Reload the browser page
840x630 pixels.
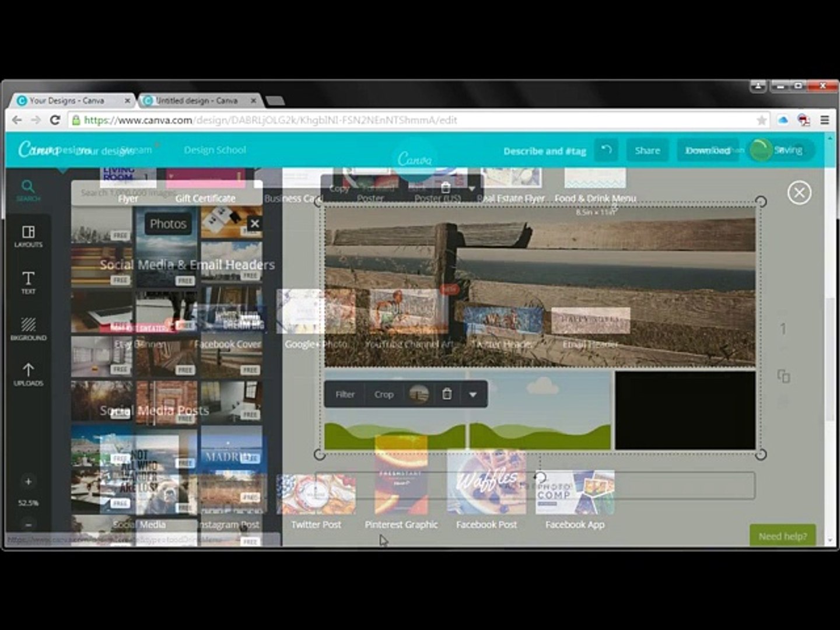coord(55,120)
